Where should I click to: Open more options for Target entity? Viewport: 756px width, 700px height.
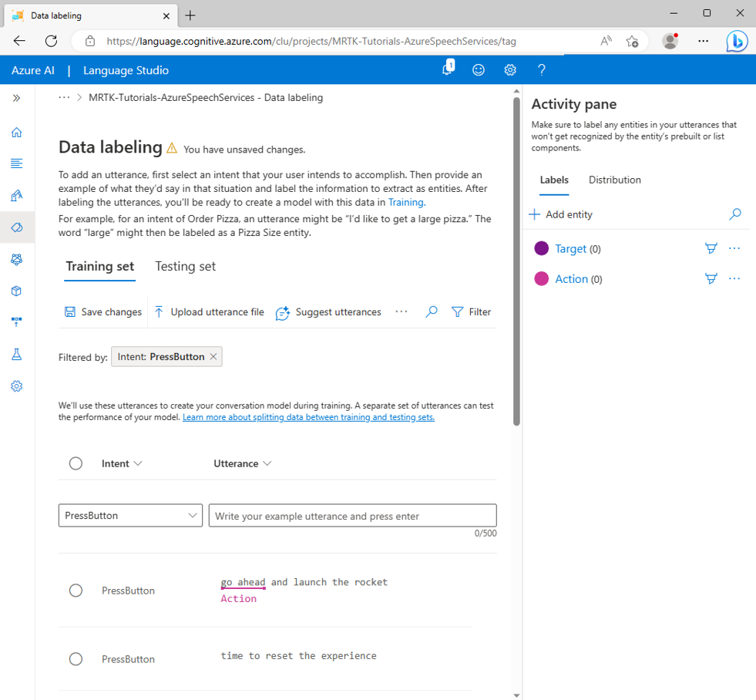pyautogui.click(x=734, y=248)
